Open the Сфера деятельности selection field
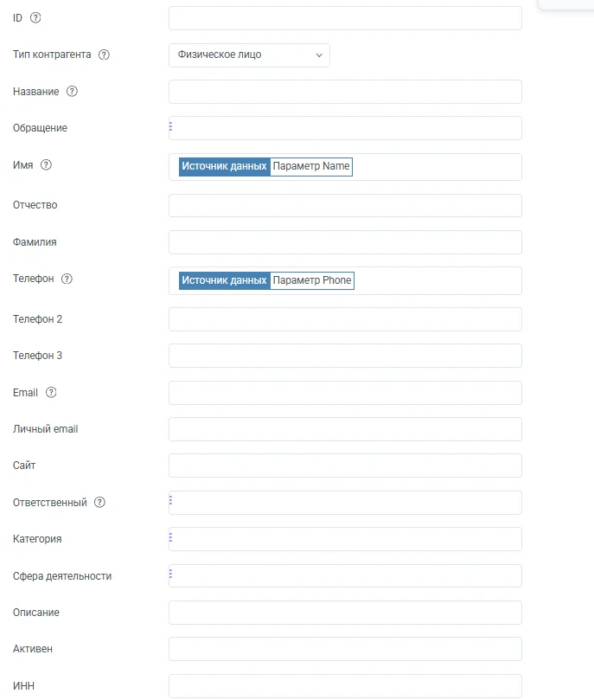The height and width of the screenshot is (700, 594). pyautogui.click(x=345, y=575)
